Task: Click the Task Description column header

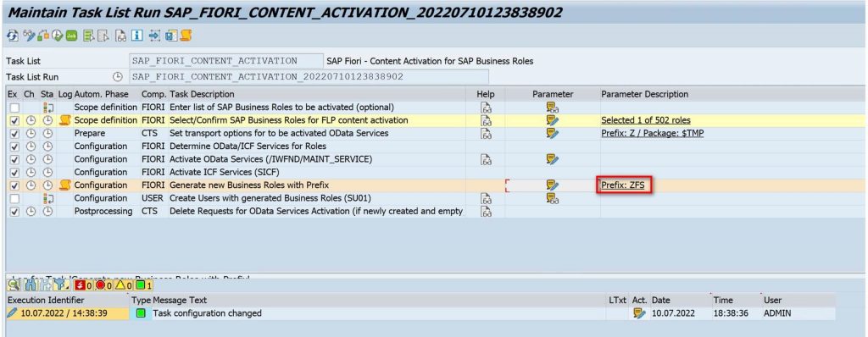Action: point(202,94)
